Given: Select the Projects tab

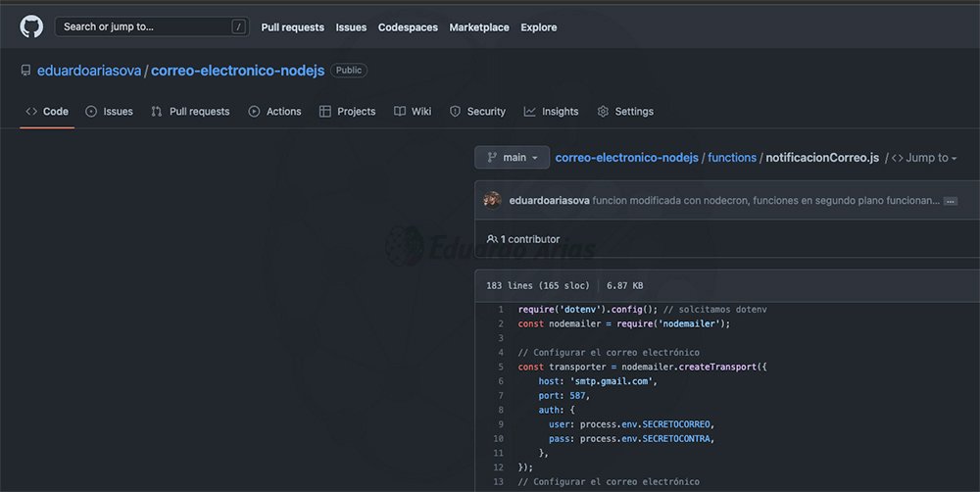Looking at the screenshot, I should pyautogui.click(x=348, y=112).
